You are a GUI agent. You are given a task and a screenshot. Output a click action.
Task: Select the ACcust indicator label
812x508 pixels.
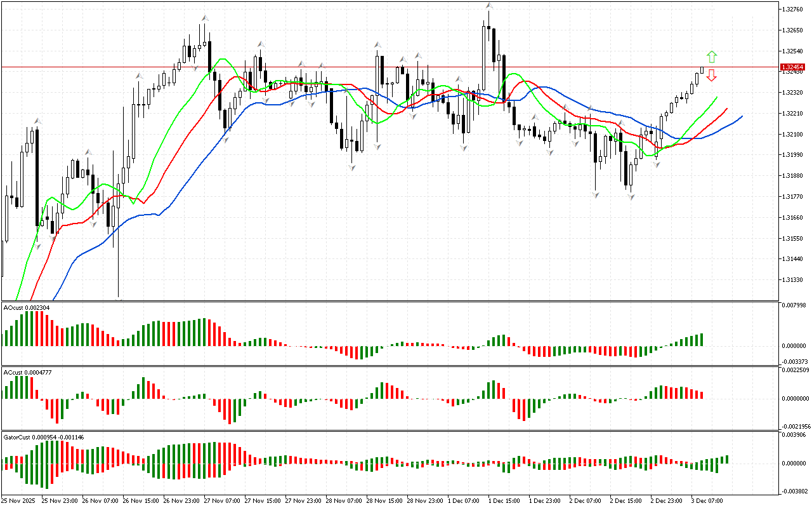[27, 372]
